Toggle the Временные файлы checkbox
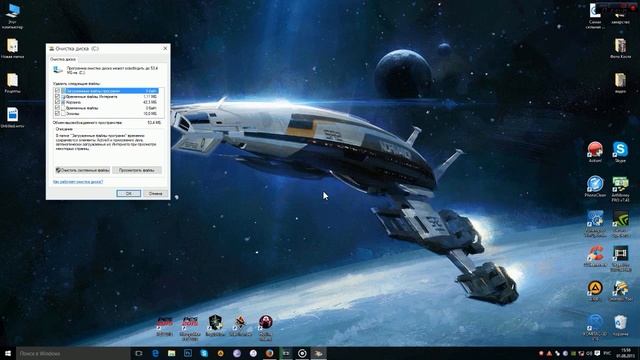640x360 pixels. point(57,108)
